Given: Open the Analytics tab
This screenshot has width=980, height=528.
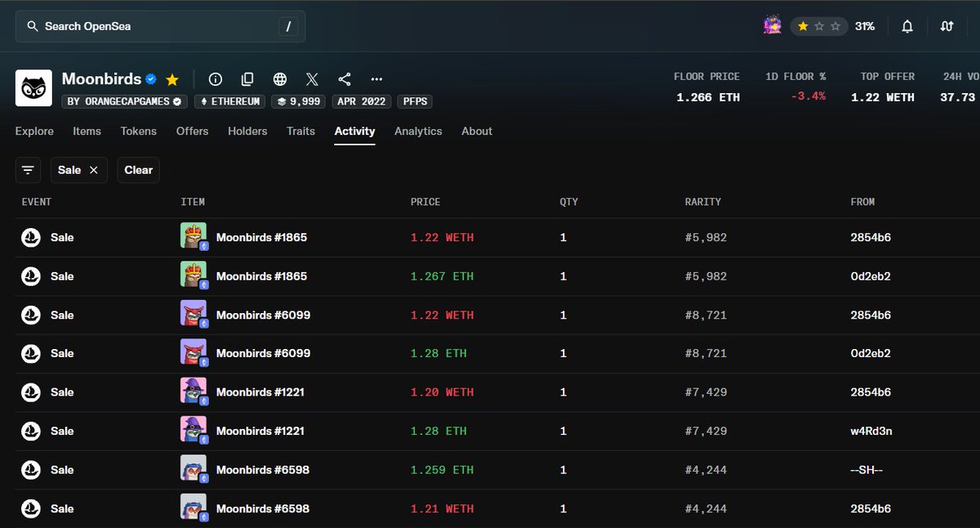Looking at the screenshot, I should 418,131.
